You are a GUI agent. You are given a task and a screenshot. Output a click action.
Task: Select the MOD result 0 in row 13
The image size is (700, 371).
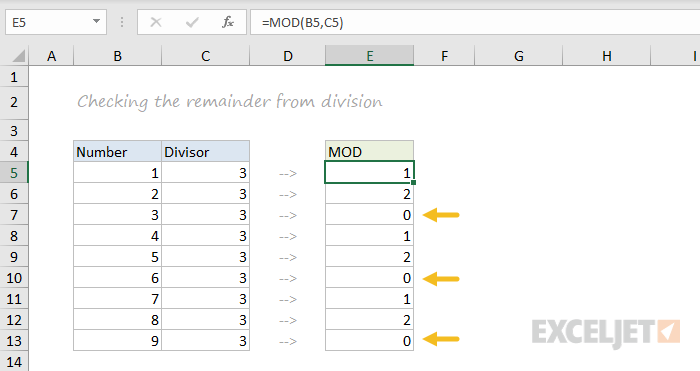pyautogui.click(x=370, y=341)
